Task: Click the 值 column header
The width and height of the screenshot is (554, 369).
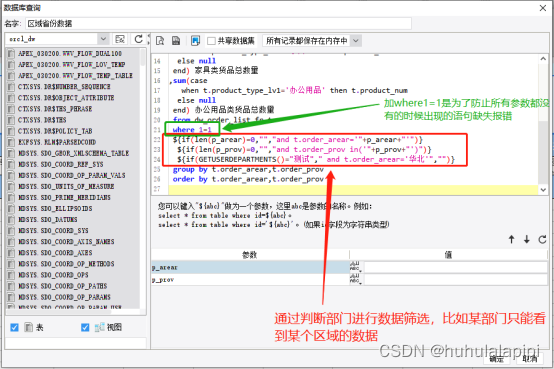Action: click(448, 254)
